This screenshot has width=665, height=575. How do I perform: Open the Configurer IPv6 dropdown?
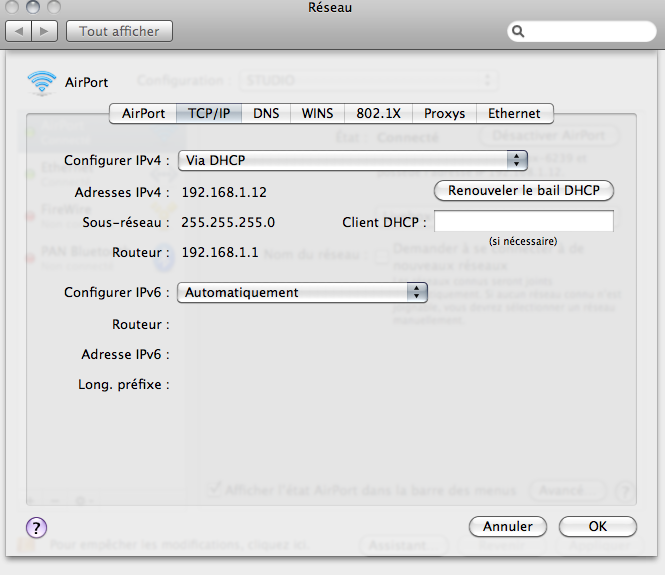[x=302, y=292]
